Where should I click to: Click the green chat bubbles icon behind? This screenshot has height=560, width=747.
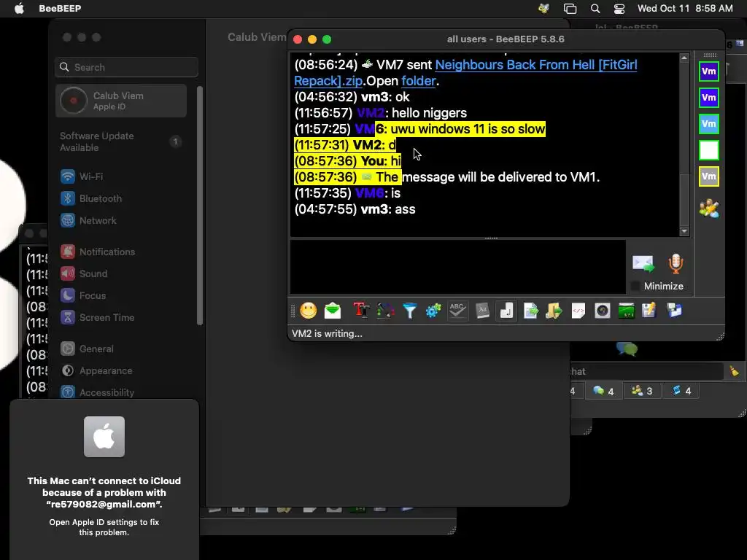627,349
